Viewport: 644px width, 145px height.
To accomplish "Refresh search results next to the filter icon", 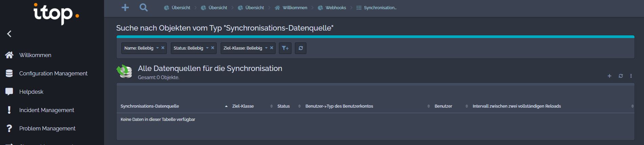I will tap(301, 48).
